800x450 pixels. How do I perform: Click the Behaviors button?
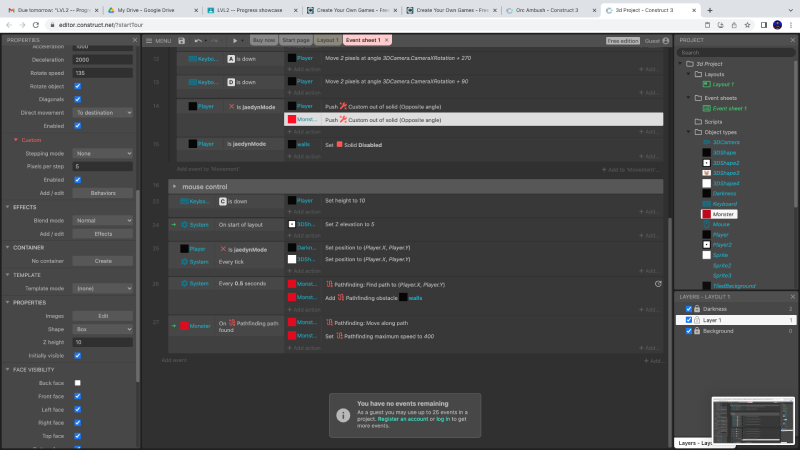point(103,192)
